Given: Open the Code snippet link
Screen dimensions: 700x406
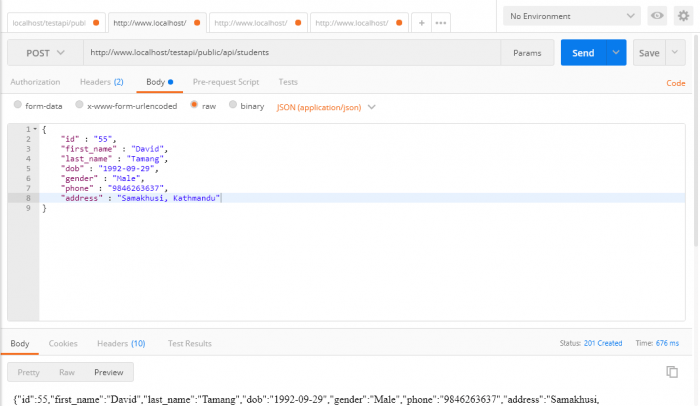Looking at the screenshot, I should tap(675, 83).
